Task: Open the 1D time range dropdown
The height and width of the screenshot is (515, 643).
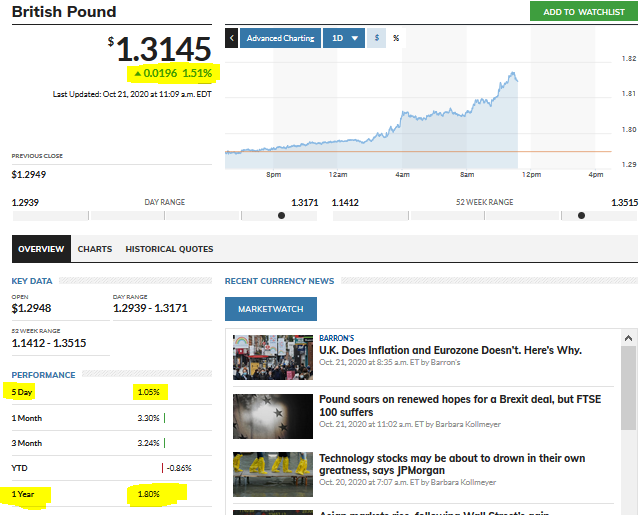Action: click(x=344, y=38)
